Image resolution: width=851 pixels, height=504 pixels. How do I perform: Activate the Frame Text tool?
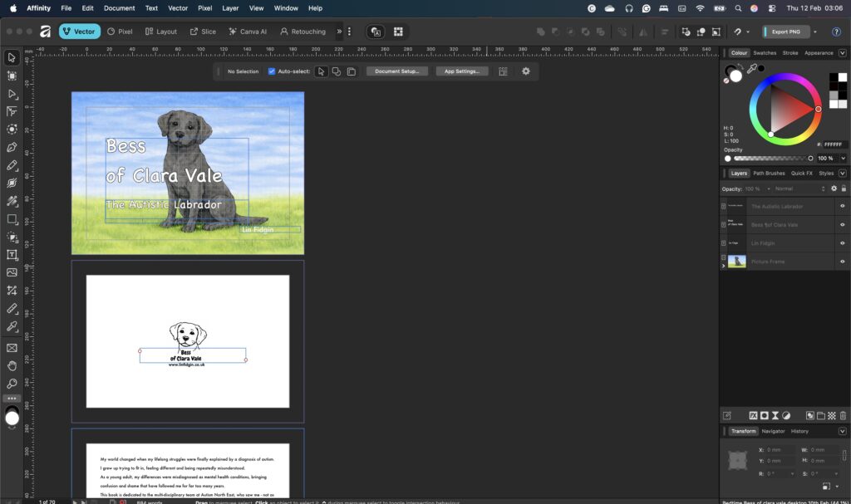[12, 255]
